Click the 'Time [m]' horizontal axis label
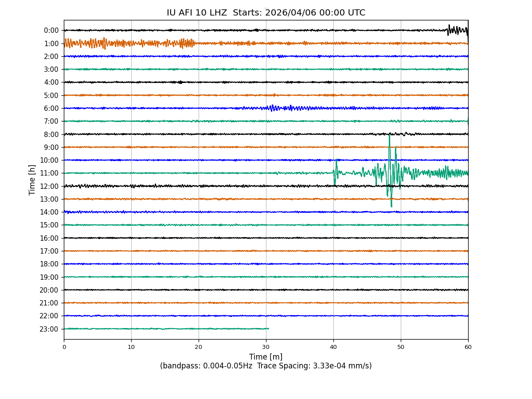The image size is (532, 399). point(266,357)
